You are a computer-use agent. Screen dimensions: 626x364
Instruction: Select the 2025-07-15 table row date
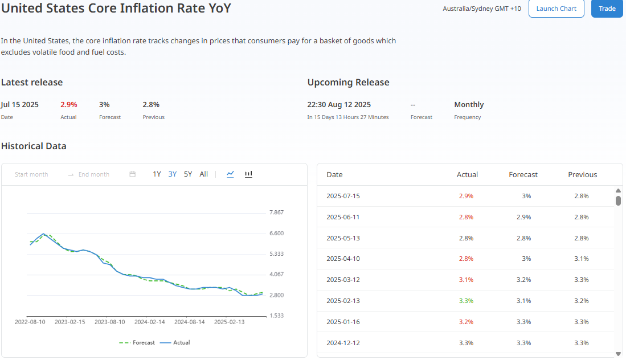343,196
